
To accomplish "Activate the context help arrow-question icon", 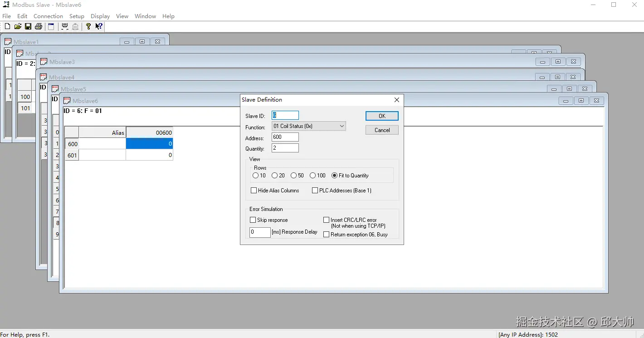I will click(x=99, y=26).
